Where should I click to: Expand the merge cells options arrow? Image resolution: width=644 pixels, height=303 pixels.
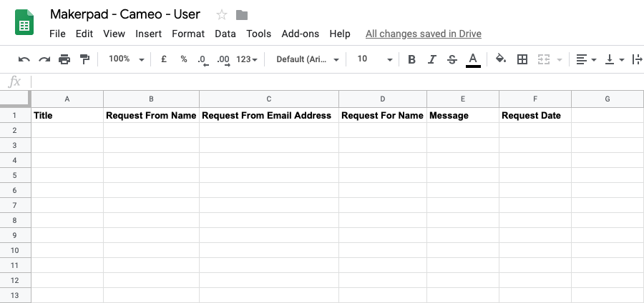pos(559,60)
